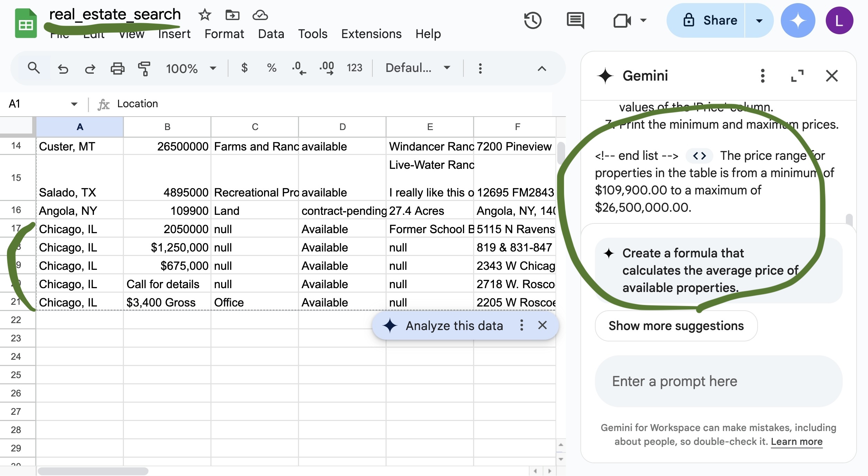Format as currency with dollar icon
The image size is (868, 476).
pos(244,68)
